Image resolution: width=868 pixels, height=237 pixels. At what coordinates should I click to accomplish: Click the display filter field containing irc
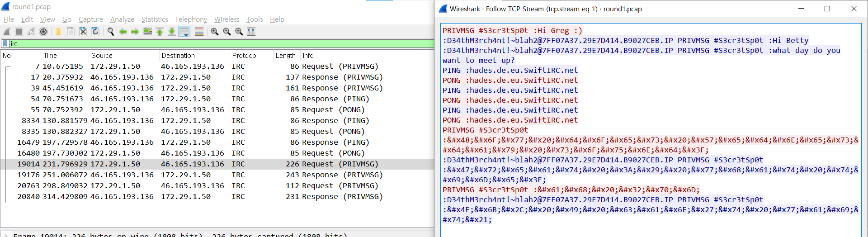[x=221, y=44]
